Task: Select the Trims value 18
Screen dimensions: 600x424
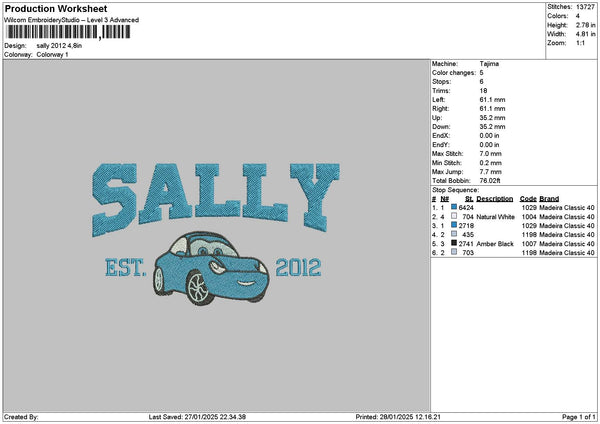Action: pyautogui.click(x=483, y=91)
